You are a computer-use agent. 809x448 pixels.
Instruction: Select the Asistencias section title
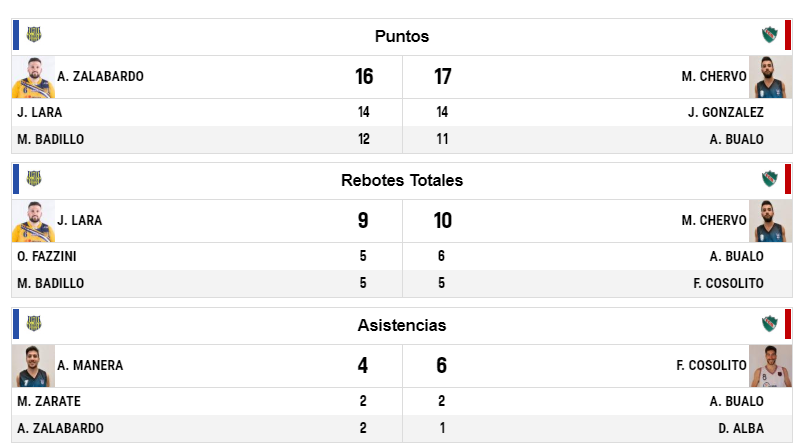(402, 326)
